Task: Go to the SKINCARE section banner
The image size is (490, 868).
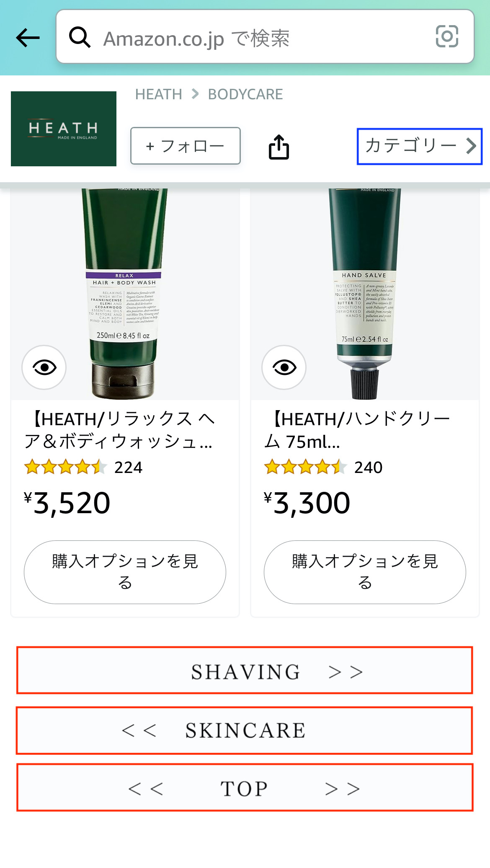Action: [245, 731]
